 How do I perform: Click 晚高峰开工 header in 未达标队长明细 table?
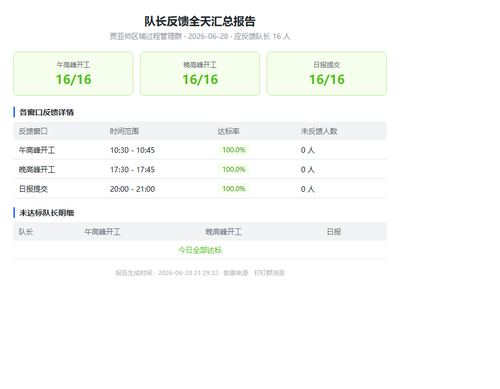(x=223, y=232)
